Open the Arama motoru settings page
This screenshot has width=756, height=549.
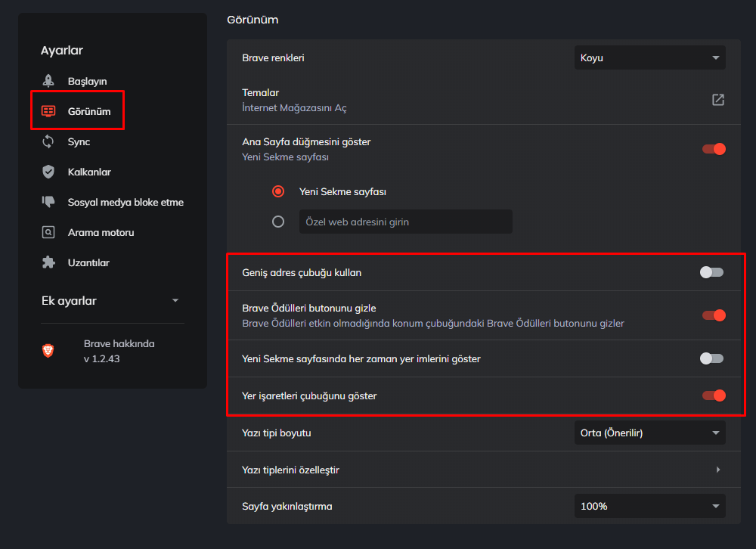pos(101,232)
